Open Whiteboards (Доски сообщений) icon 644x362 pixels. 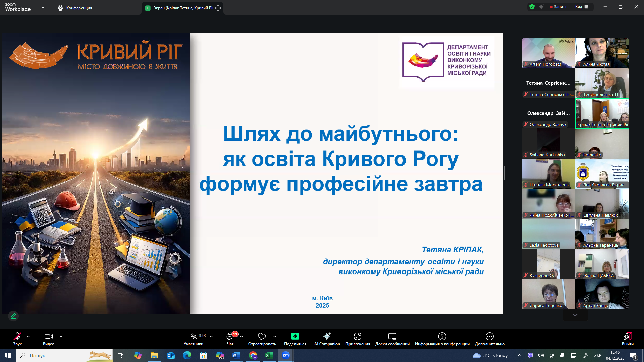tap(392, 336)
